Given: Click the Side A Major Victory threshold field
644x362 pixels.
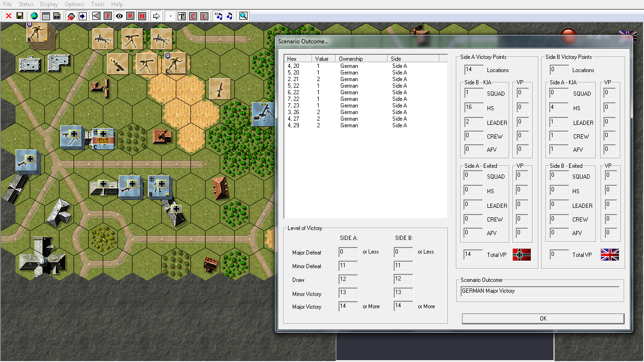Looking at the screenshot, I should click(x=348, y=306).
